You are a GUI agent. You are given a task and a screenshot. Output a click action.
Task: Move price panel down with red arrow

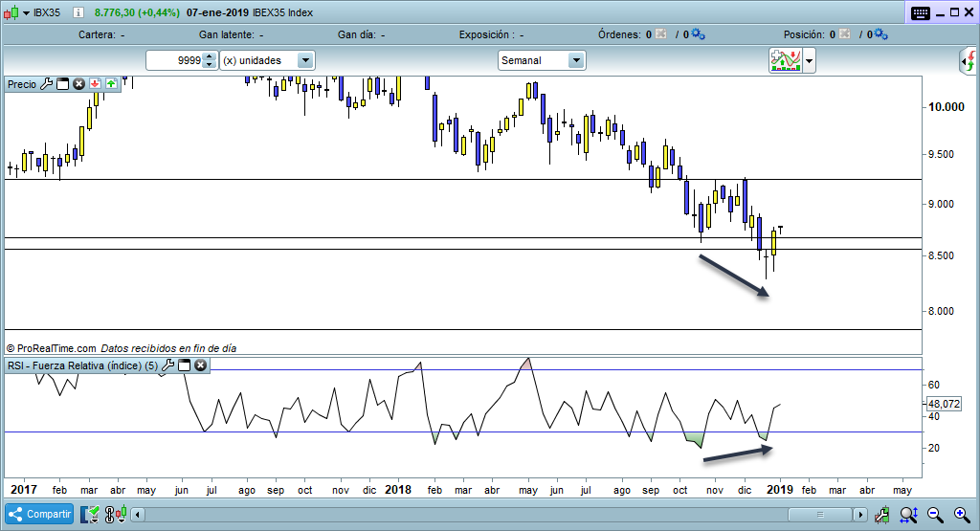click(96, 84)
